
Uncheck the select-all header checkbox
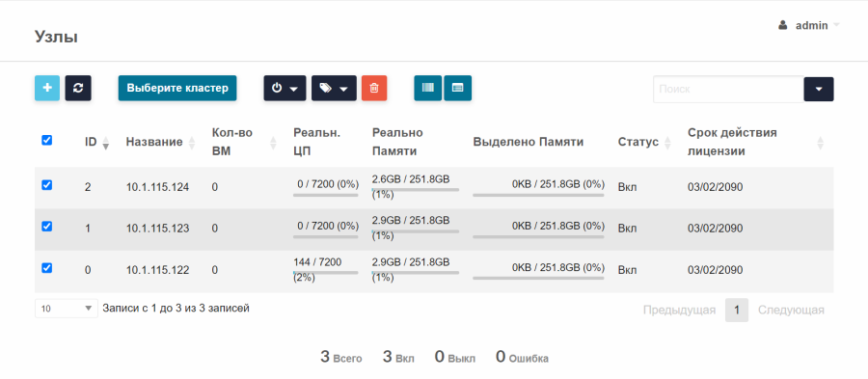tap(47, 140)
